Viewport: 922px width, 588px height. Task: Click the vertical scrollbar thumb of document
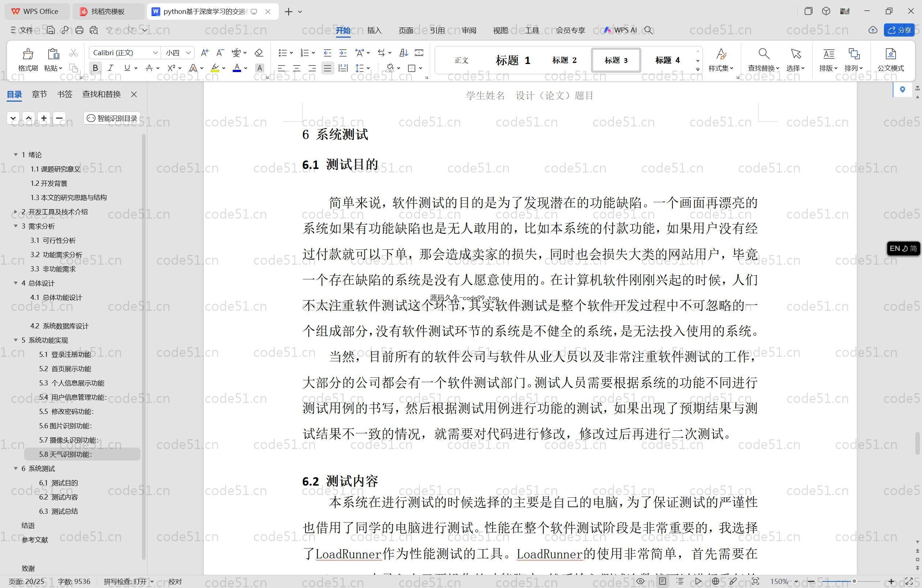click(x=917, y=443)
